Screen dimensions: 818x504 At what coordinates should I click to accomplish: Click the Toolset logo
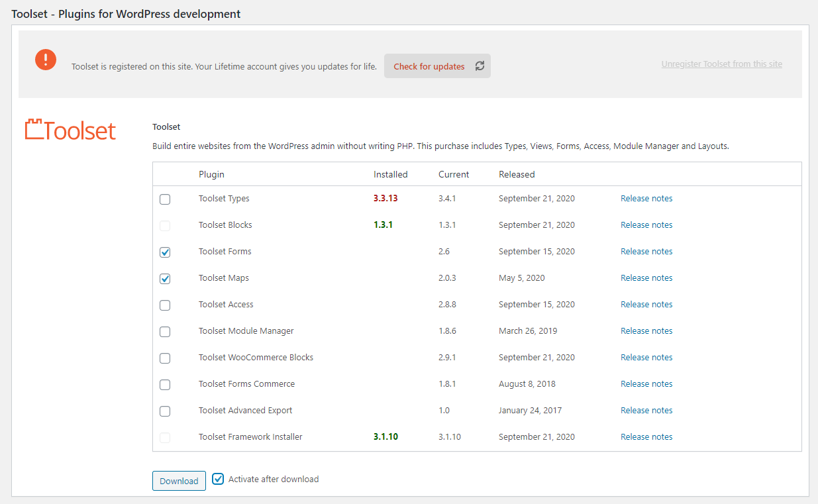pyautogui.click(x=70, y=130)
